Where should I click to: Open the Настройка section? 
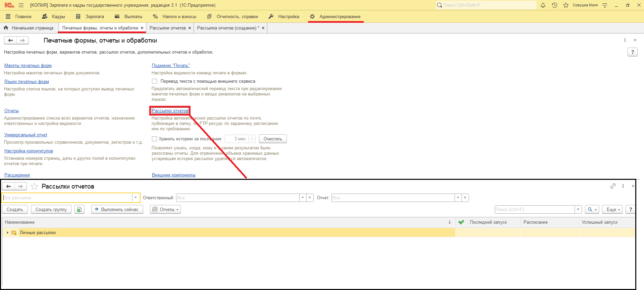[x=284, y=17]
